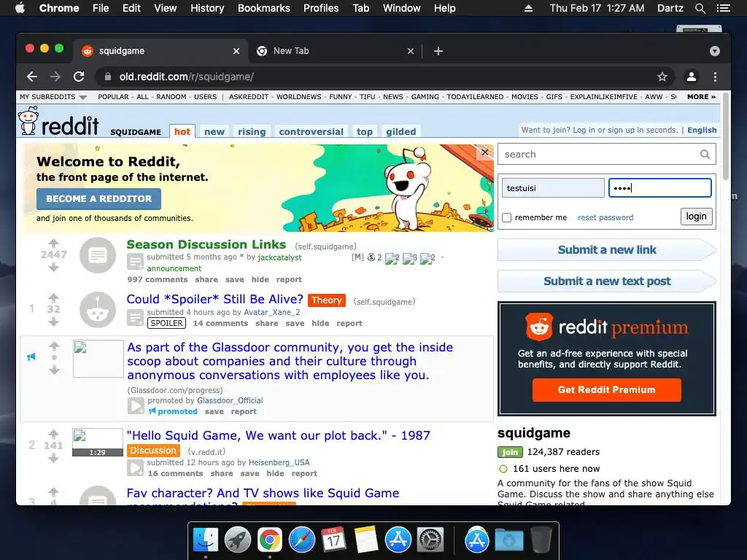Screen dimensions: 747x560
Task: Click Submit a new link
Action: (606, 250)
